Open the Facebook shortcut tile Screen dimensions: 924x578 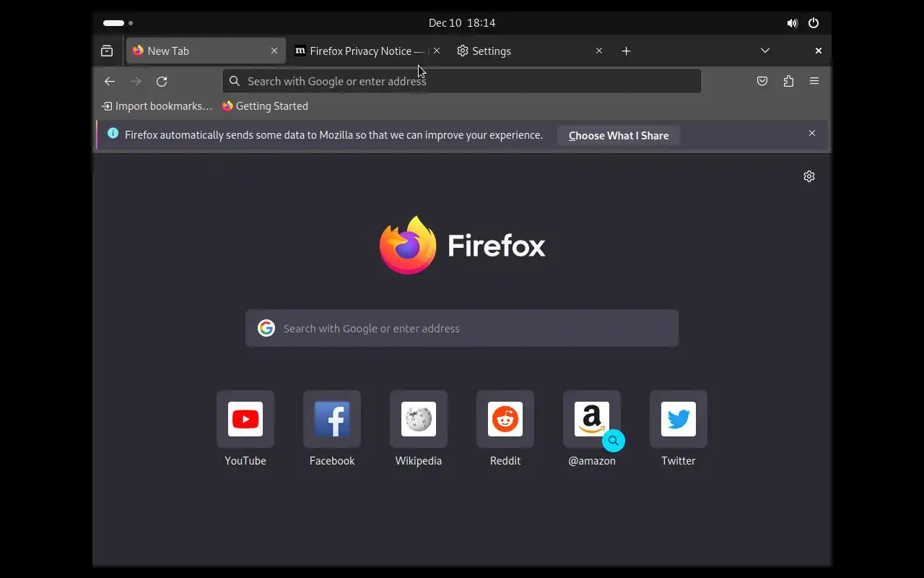[x=332, y=429]
